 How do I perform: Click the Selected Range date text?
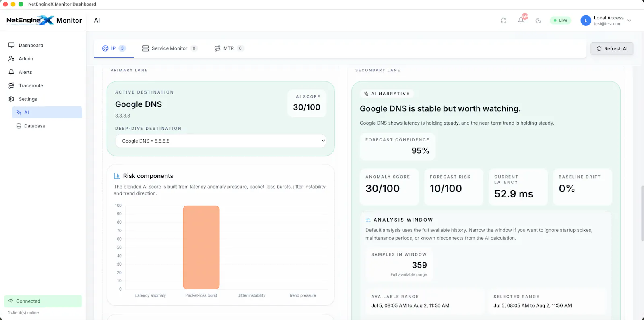[533, 306]
